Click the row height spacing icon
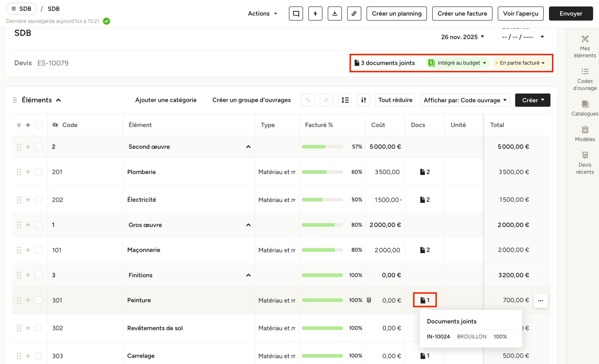599x364 pixels. pos(345,100)
